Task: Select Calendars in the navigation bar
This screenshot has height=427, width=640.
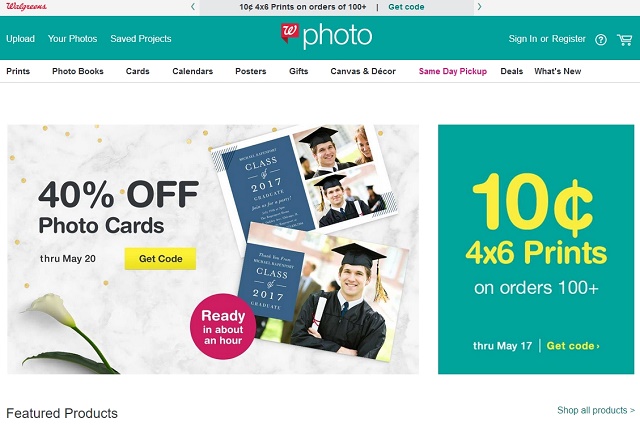Action: pyautogui.click(x=193, y=71)
